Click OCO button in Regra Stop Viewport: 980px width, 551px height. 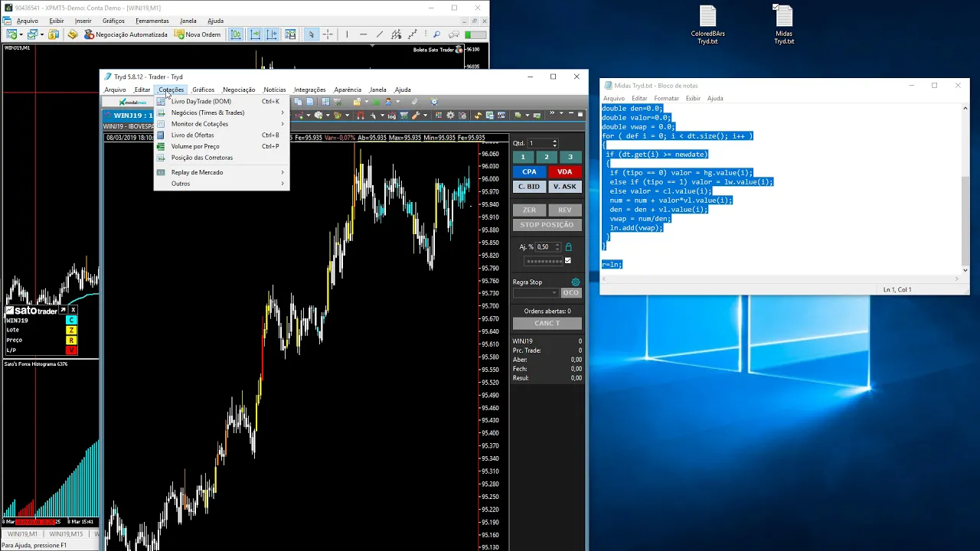(571, 292)
